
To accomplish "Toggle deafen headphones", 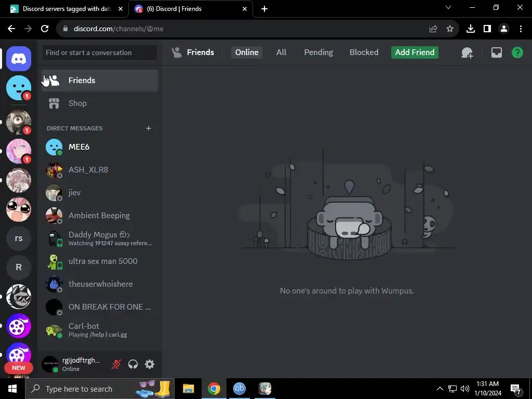I will coord(133,364).
